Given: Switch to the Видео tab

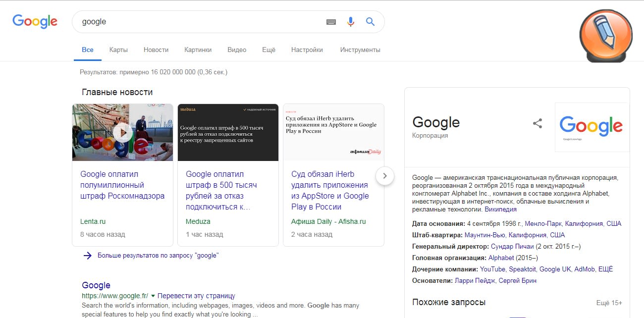Looking at the screenshot, I should pyautogui.click(x=237, y=50).
